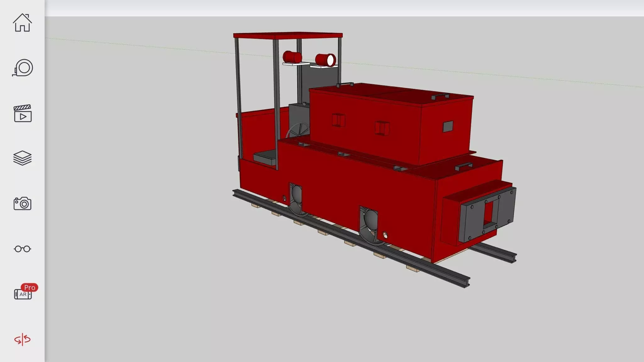
Task: Open the Home screen icon
Action: [22, 22]
